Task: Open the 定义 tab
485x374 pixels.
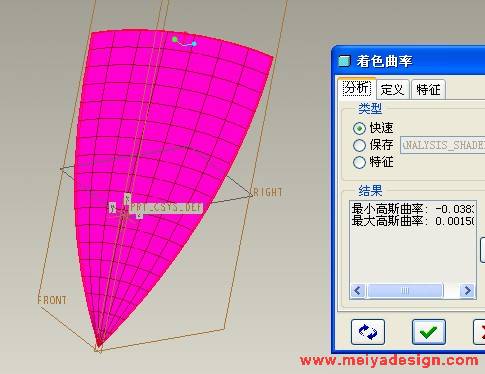Action: pos(393,89)
